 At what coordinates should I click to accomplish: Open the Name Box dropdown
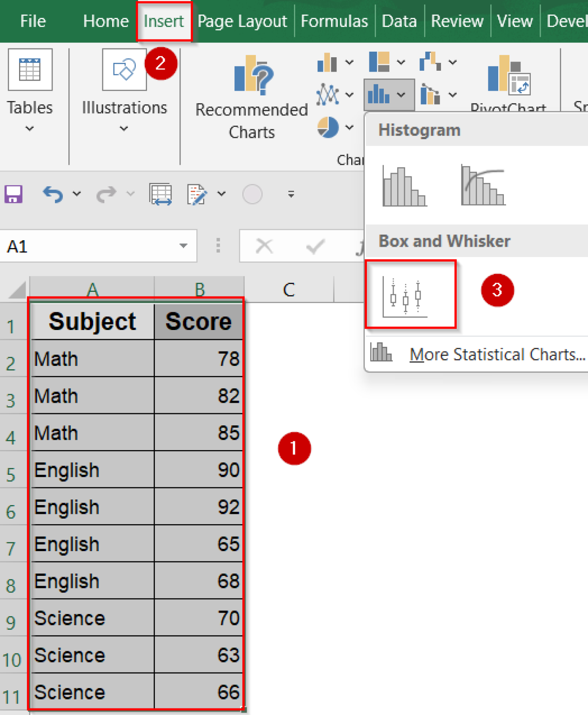point(183,246)
